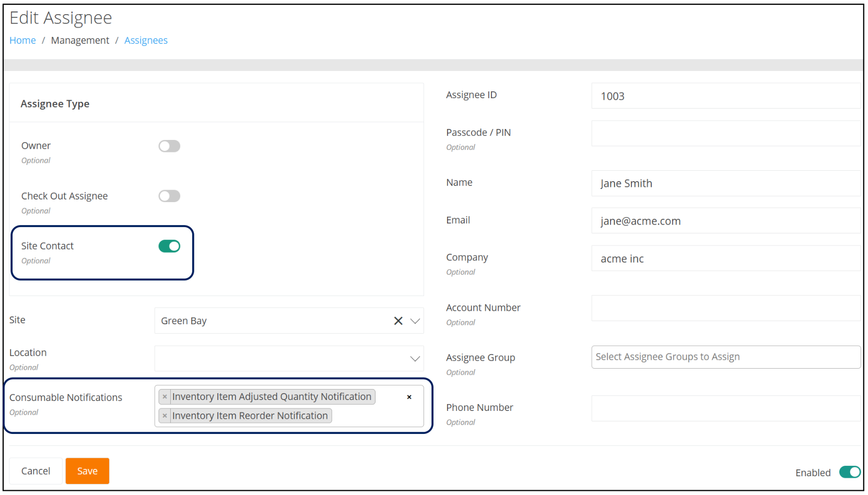Save the assignee changes
The width and height of the screenshot is (868, 495).
click(x=87, y=471)
